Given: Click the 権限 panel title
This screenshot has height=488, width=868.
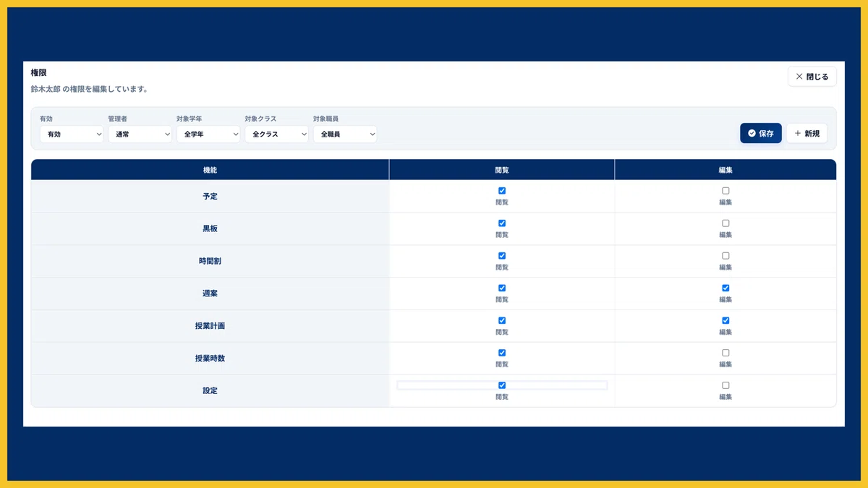Looking at the screenshot, I should pos(39,73).
